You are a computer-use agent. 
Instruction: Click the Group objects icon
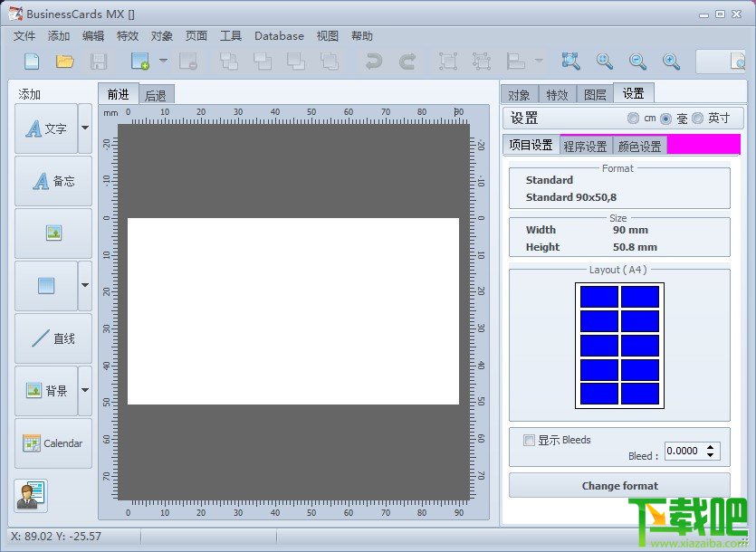pyautogui.click(x=448, y=62)
